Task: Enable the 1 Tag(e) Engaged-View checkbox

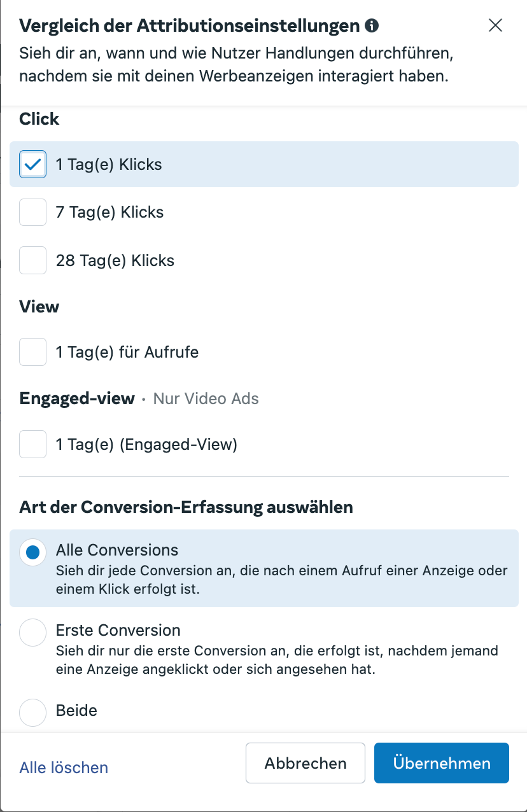Action: [x=32, y=444]
